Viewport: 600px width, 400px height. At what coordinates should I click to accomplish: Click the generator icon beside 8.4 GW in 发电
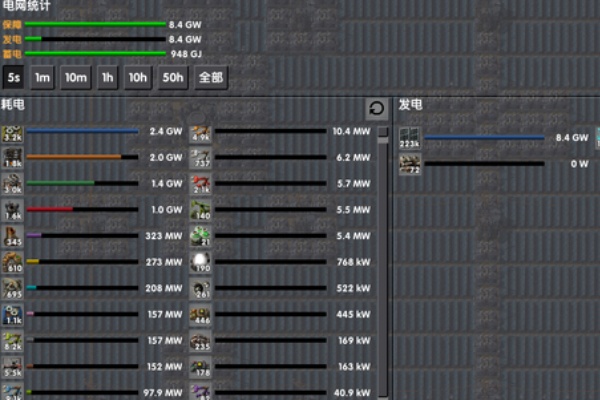click(x=410, y=138)
